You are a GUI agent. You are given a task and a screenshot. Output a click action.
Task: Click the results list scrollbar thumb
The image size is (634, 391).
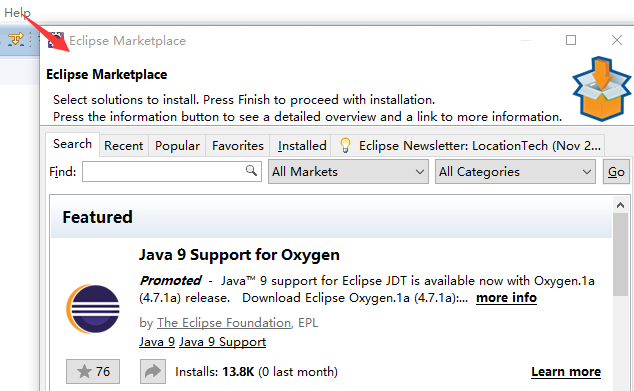(x=620, y=255)
